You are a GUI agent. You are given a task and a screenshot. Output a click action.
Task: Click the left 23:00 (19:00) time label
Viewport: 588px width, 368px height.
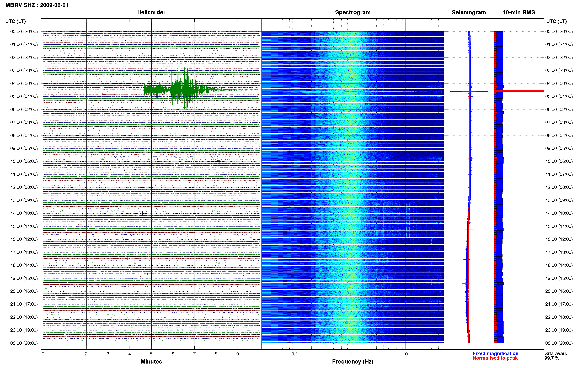point(24,330)
